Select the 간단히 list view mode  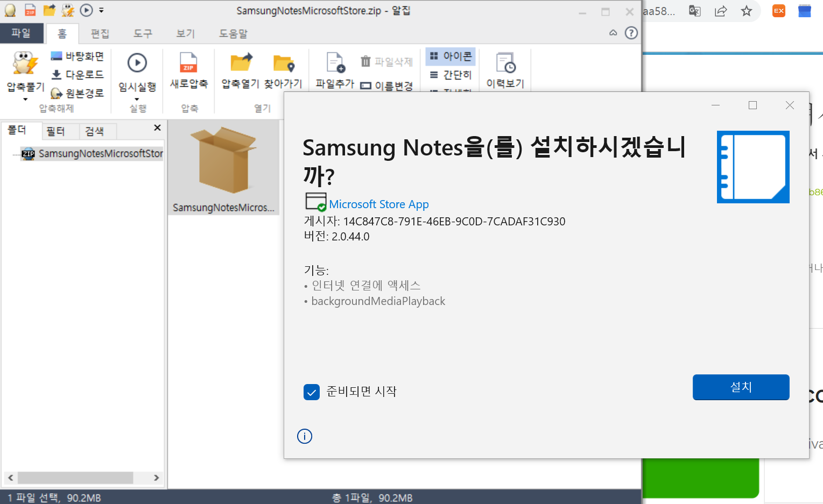coord(451,75)
